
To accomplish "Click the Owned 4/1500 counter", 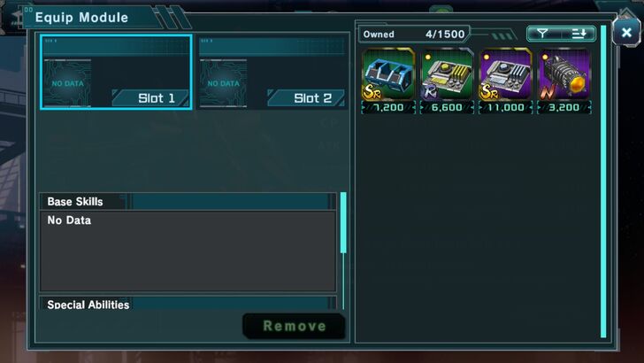I will coord(414,35).
